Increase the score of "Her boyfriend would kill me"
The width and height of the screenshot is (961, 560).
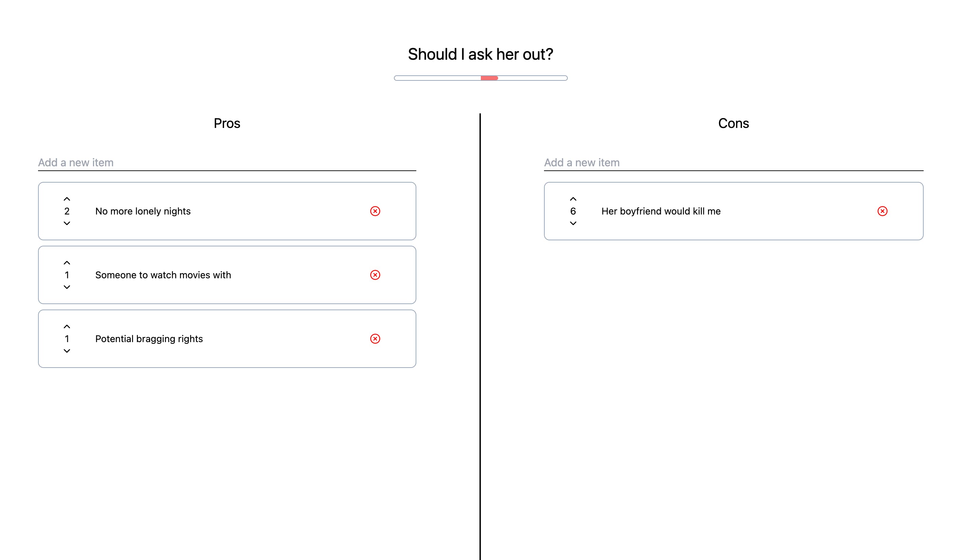573,199
